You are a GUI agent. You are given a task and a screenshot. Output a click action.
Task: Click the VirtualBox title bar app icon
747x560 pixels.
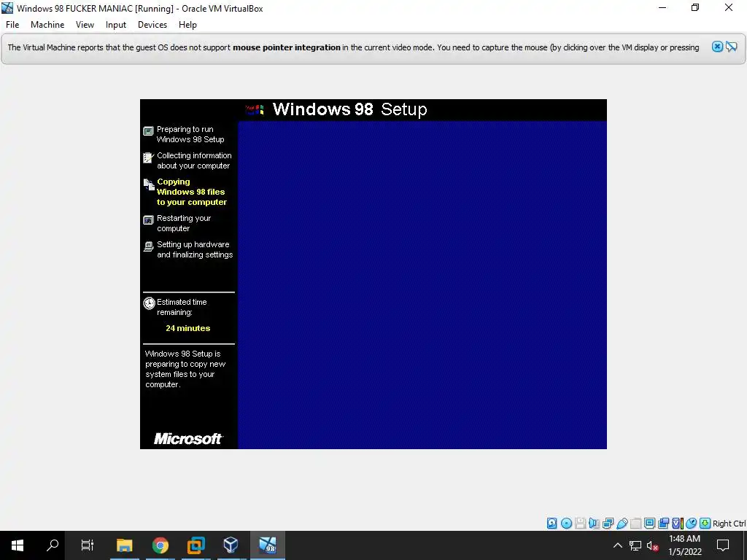pyautogui.click(x=7, y=8)
